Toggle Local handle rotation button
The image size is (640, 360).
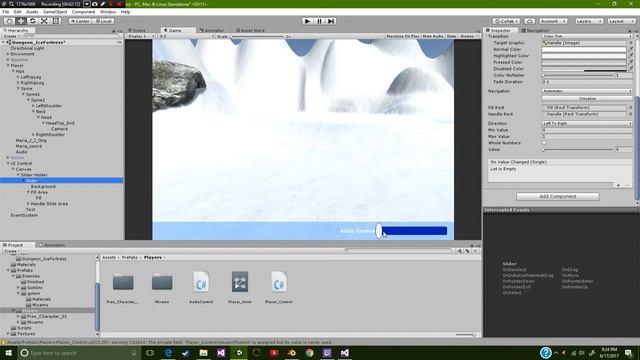104,21
